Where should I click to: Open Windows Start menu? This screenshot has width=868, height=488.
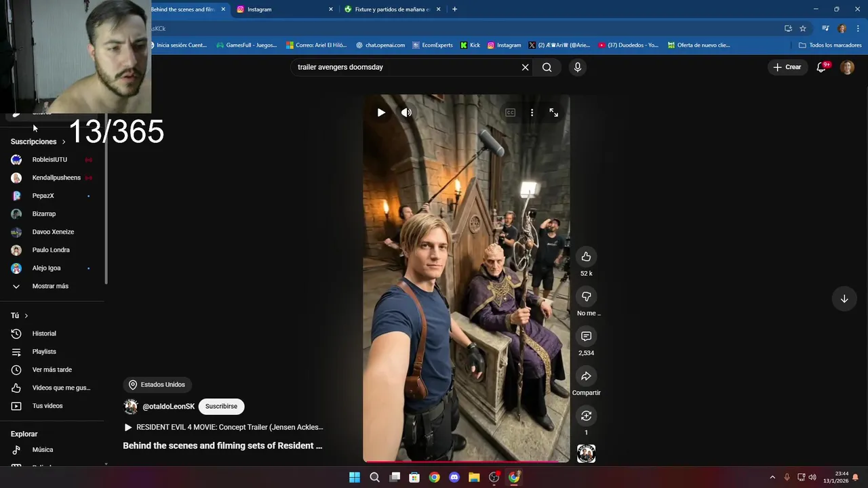click(355, 477)
